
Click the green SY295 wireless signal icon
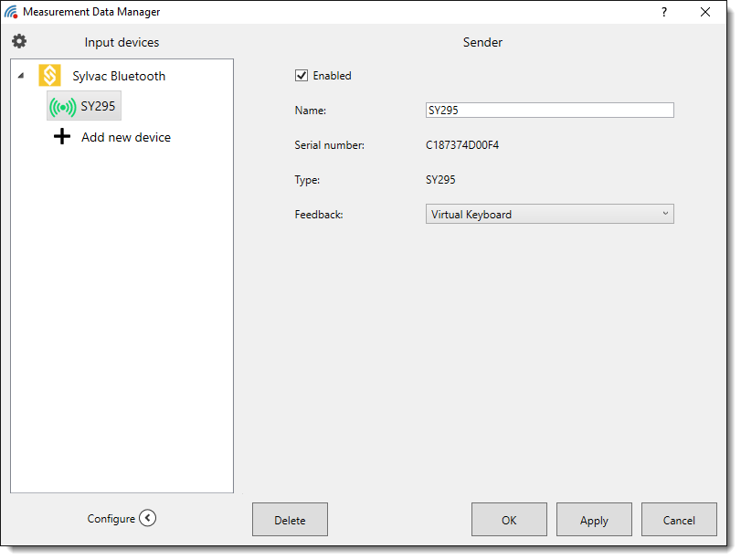(x=62, y=107)
